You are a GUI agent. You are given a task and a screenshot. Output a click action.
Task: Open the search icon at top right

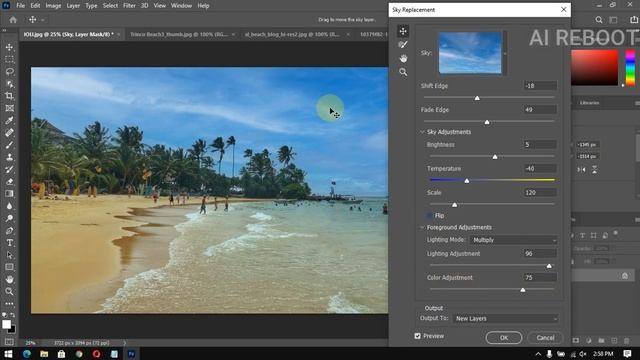pyautogui.click(x=599, y=20)
